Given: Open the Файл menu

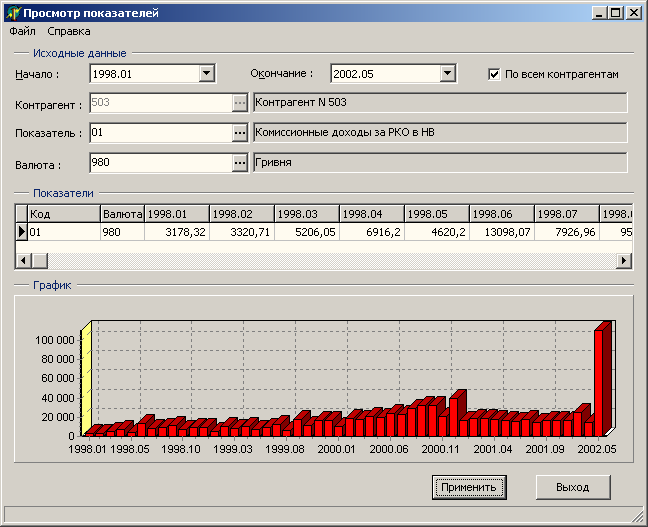Looking at the screenshot, I should click(x=22, y=31).
